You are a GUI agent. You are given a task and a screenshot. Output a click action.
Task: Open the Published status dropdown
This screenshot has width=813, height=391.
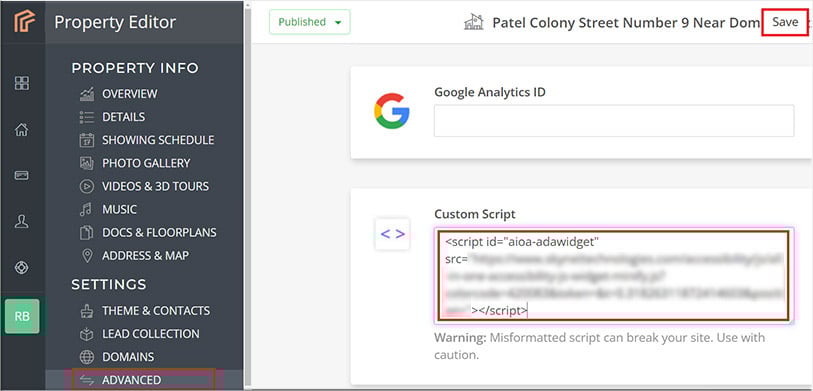(x=310, y=22)
